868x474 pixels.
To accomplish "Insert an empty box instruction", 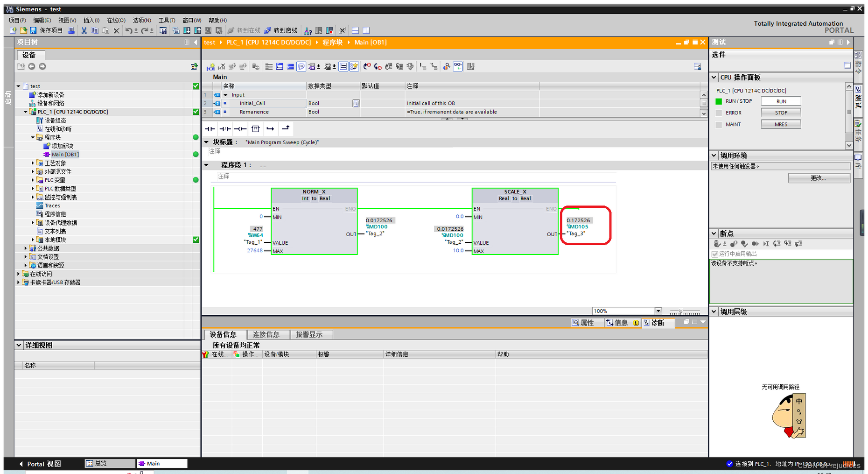I will 255,128.
